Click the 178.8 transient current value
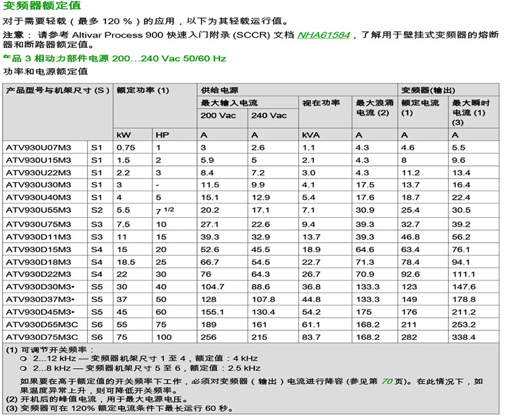 click(463, 300)
